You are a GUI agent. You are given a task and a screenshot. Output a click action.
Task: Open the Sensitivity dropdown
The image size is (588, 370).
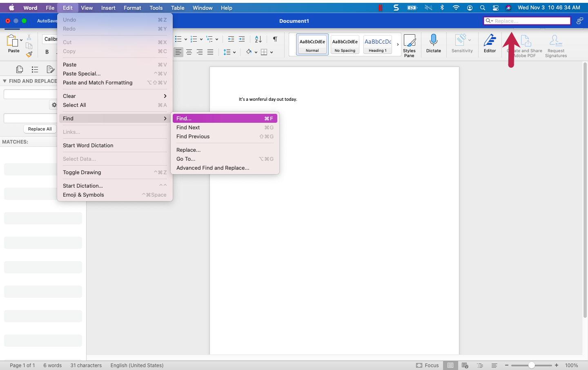click(x=462, y=43)
